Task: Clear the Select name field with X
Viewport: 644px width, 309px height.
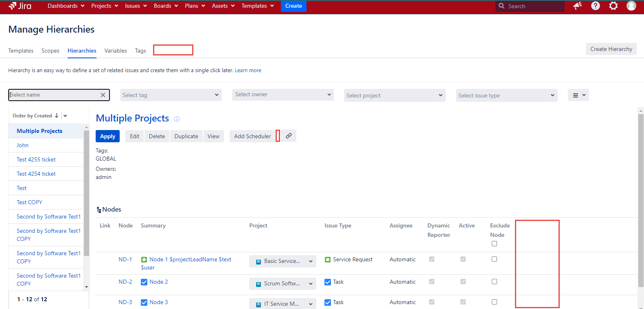Action: [103, 95]
